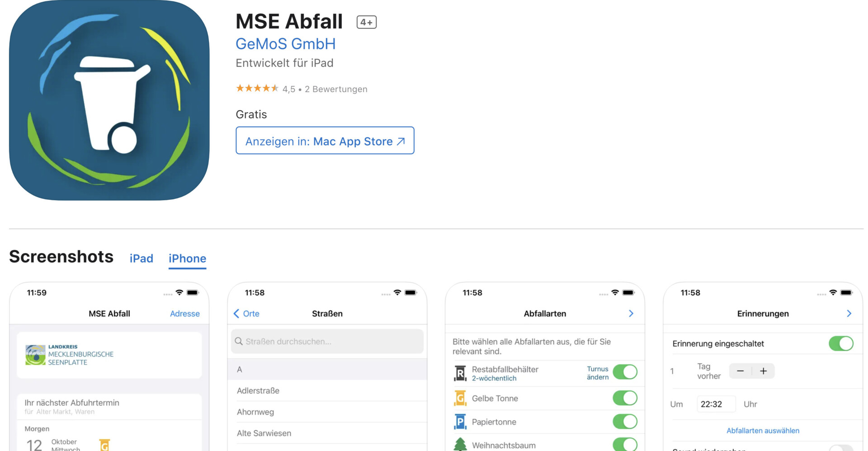868x451 pixels.
Task: Toggle the Erinnerung eingeschaltet switch
Action: pyautogui.click(x=841, y=343)
